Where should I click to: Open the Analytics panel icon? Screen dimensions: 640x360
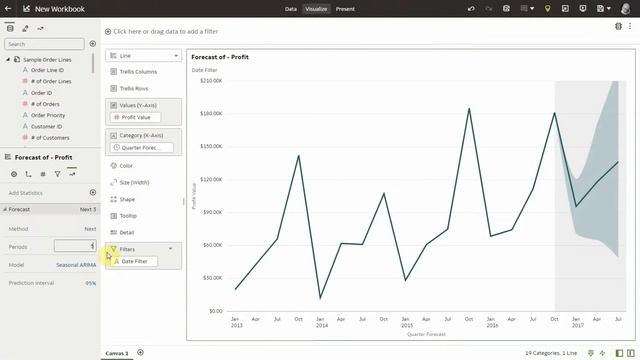point(40,28)
